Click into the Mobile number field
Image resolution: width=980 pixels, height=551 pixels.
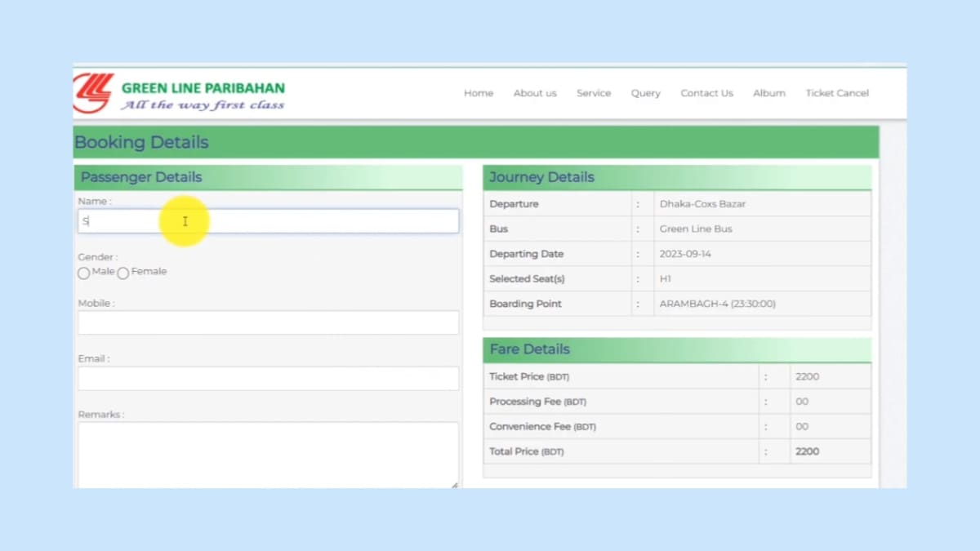point(268,322)
